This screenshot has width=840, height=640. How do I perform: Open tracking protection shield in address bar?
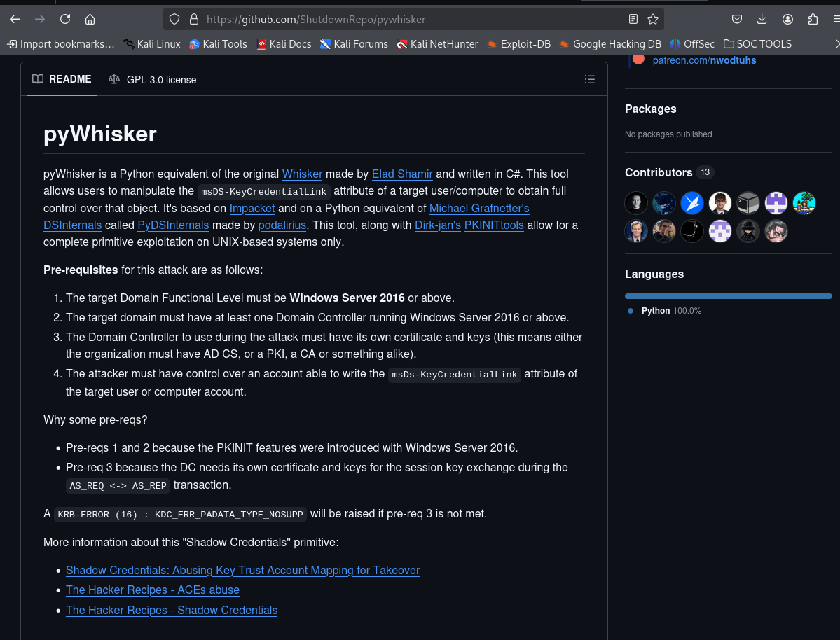[174, 20]
